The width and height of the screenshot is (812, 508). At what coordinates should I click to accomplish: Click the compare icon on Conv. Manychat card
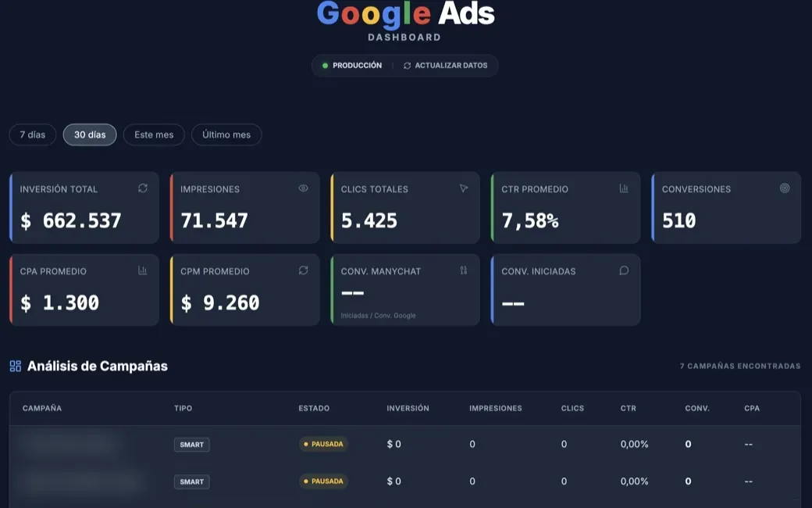[464, 270]
